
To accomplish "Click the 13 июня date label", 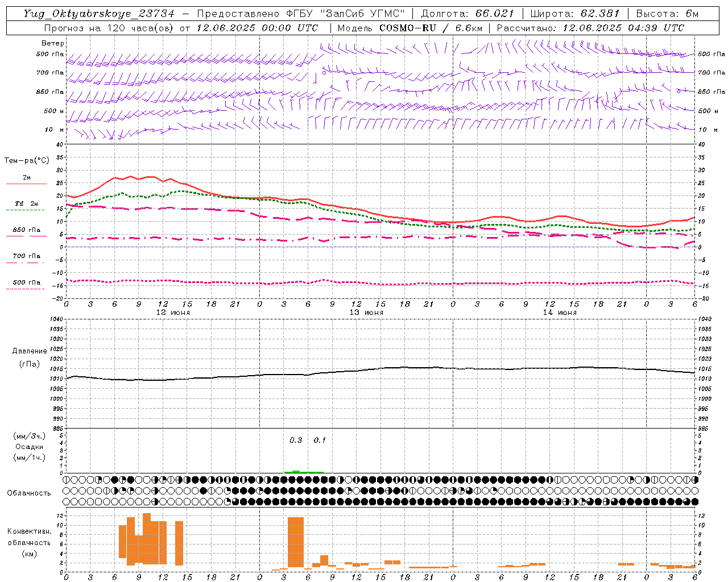I will tap(366, 313).
